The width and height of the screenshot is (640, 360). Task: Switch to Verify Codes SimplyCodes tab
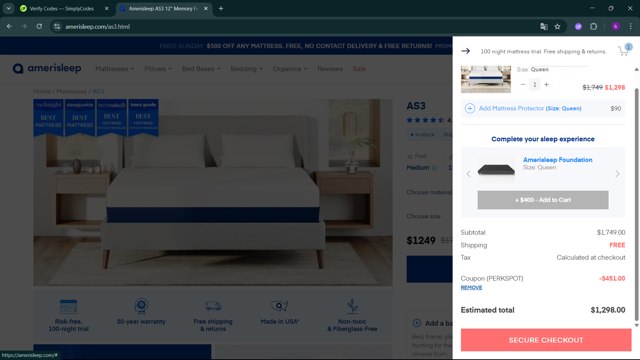pyautogui.click(x=61, y=9)
